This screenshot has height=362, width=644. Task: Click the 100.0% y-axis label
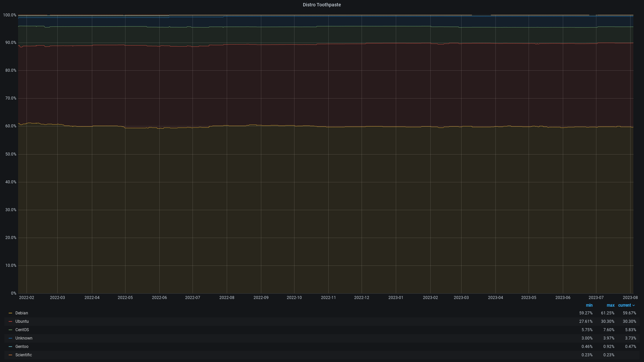(x=10, y=15)
